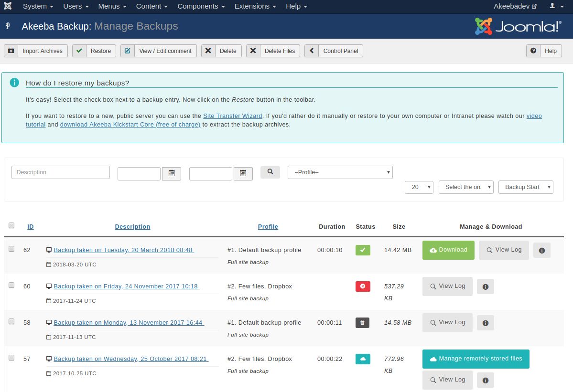Open the Components menu
The image size is (573, 392).
(x=201, y=6)
